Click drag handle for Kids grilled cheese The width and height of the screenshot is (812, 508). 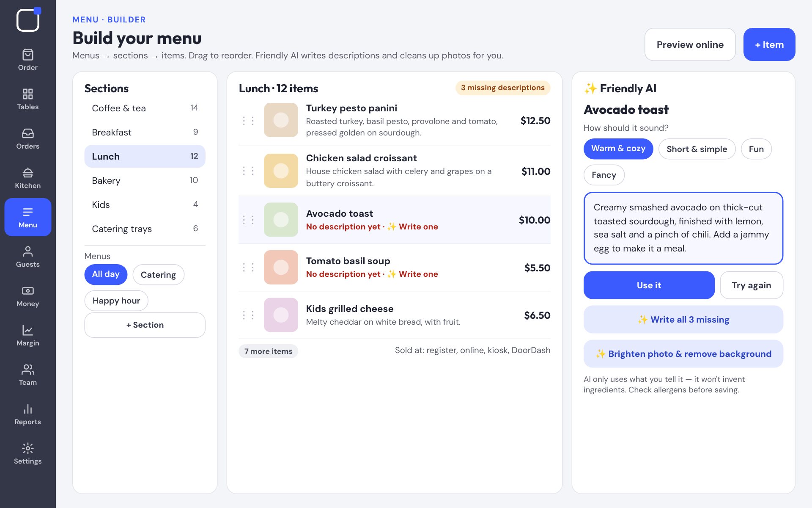point(248,315)
